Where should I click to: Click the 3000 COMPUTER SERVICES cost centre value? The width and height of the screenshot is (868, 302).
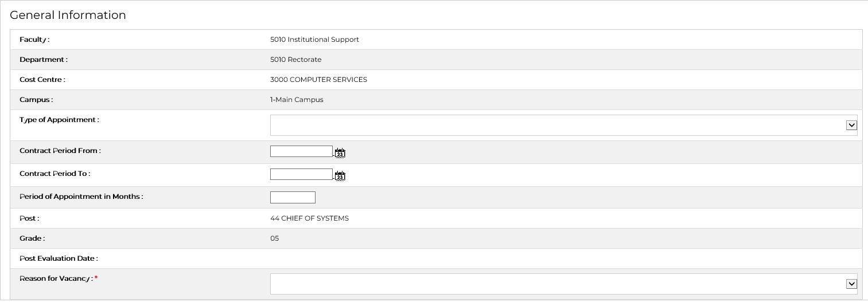point(318,80)
